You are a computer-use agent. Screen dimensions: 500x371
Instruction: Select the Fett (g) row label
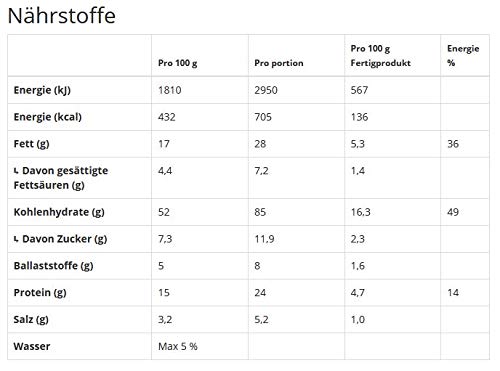pyautogui.click(x=32, y=144)
